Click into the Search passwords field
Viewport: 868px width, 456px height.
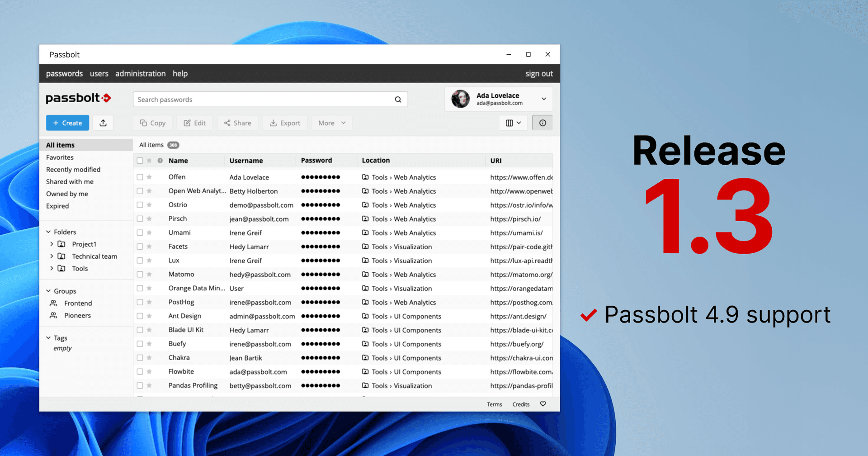point(270,100)
